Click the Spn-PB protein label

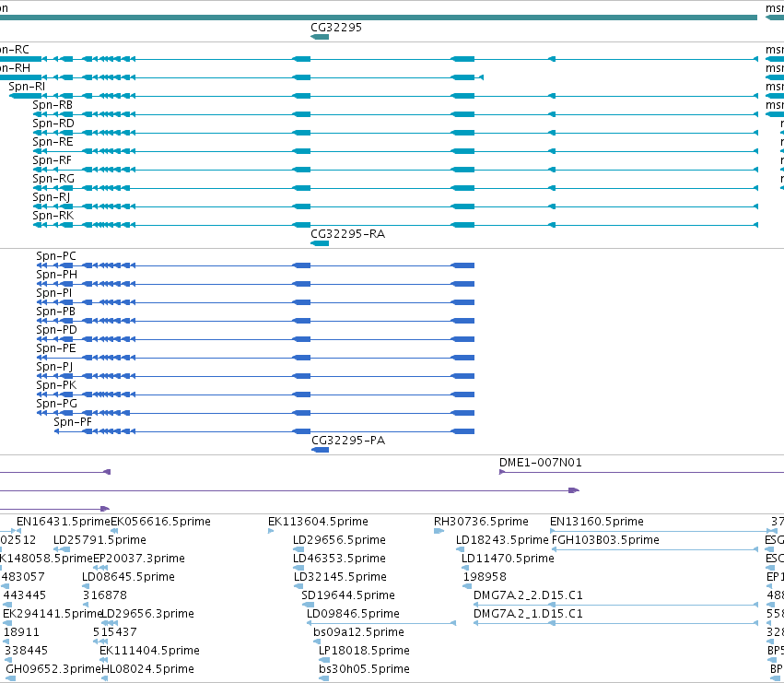click(55, 312)
